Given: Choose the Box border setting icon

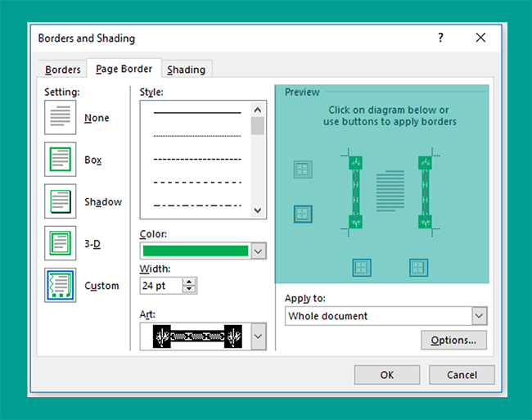Looking at the screenshot, I should tap(60, 159).
